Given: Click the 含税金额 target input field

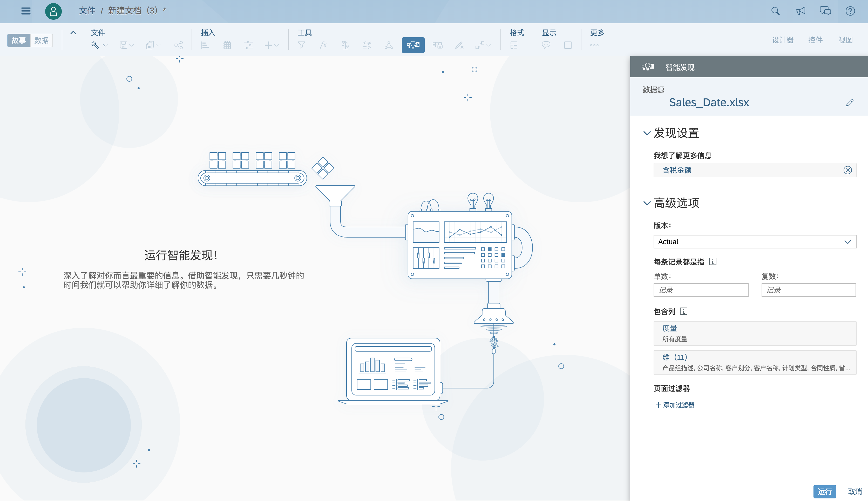Looking at the screenshot, I should (x=755, y=170).
